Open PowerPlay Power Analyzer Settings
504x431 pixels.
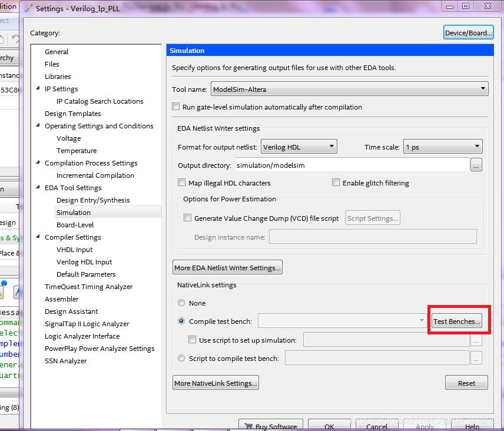[100, 349]
